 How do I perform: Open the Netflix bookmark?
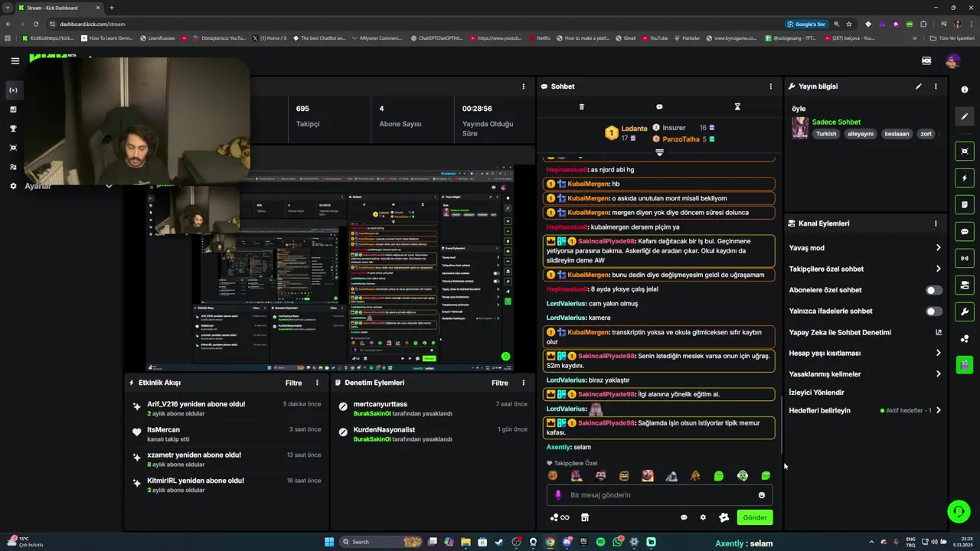(539, 37)
